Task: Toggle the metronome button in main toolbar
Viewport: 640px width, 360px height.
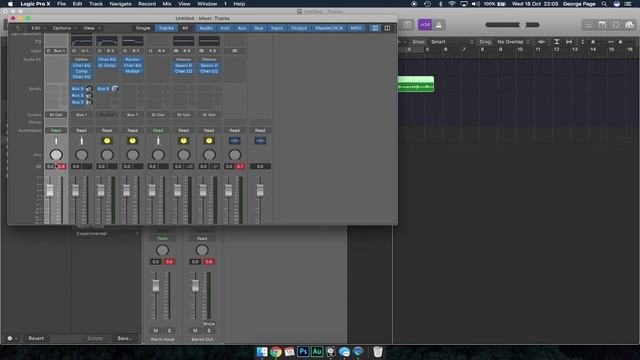Action: pyautogui.click(x=439, y=24)
